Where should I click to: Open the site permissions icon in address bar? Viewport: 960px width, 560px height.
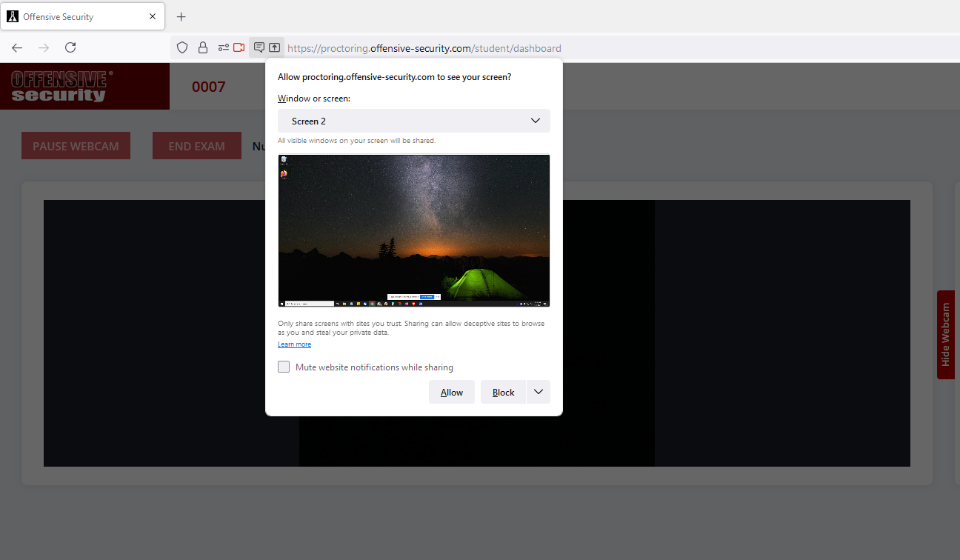point(223,47)
